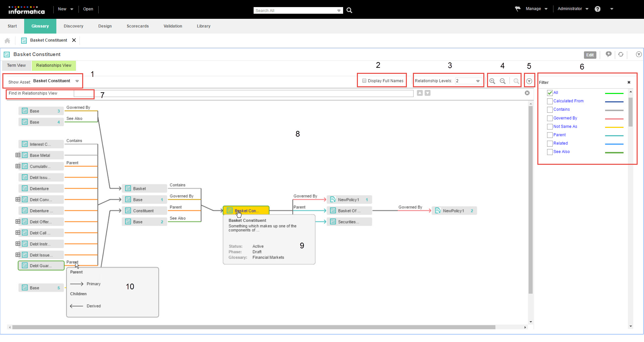Switch to the Discovery tab
This screenshot has width=644, height=342.
(73, 26)
